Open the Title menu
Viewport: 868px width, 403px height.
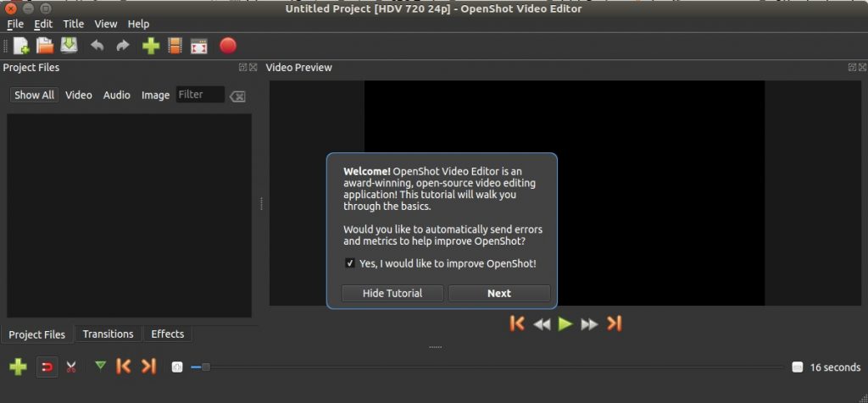(x=73, y=24)
